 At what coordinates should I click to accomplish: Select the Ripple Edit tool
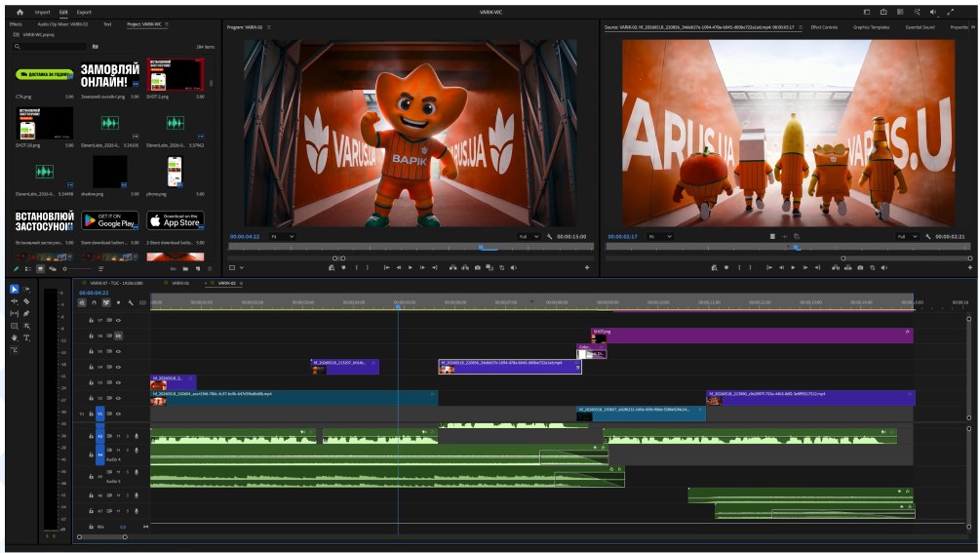click(15, 301)
